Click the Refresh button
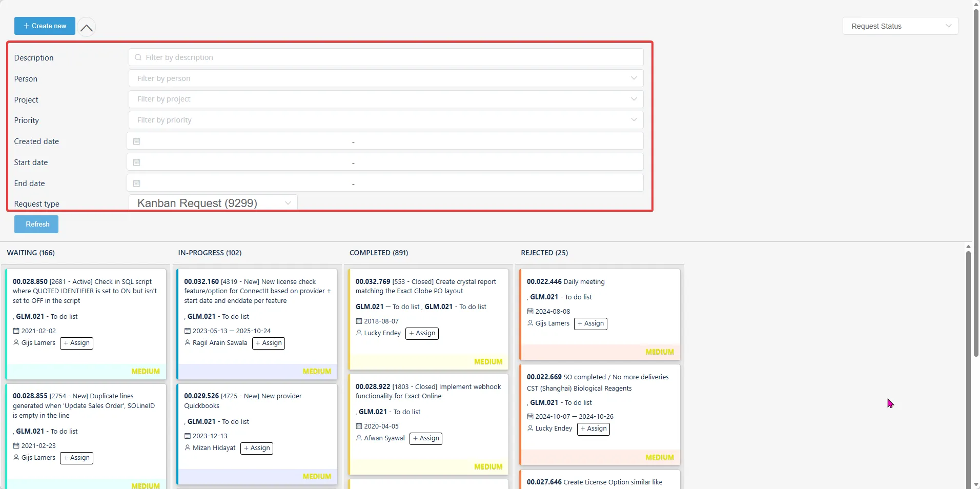Screen dimensions: 980x489 click(36, 224)
